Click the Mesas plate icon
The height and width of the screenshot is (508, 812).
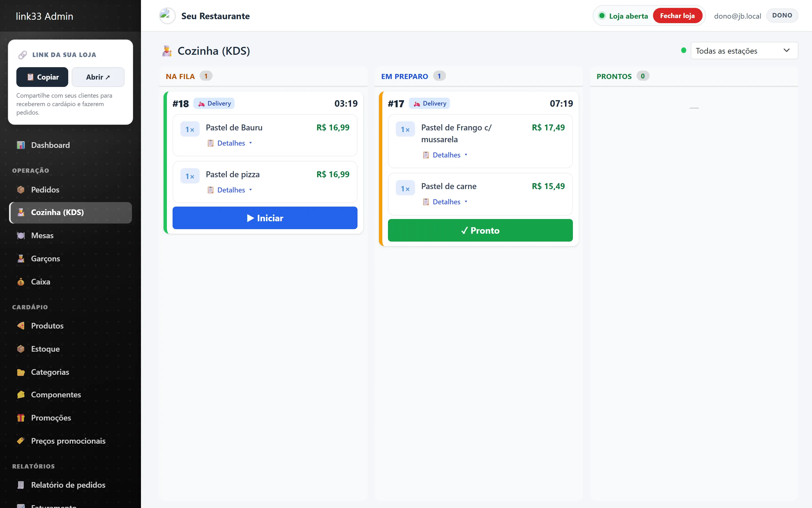[x=21, y=236]
